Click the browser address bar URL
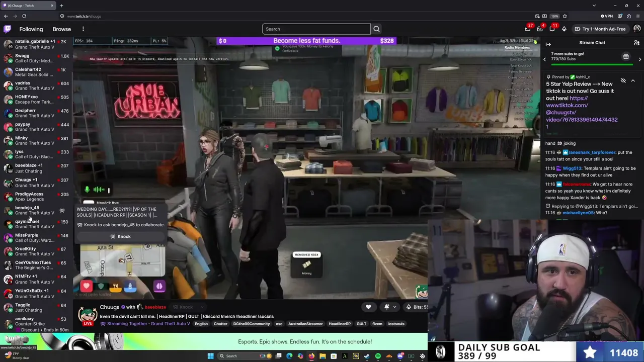Image resolution: width=644 pixels, height=362 pixels. tap(84, 16)
